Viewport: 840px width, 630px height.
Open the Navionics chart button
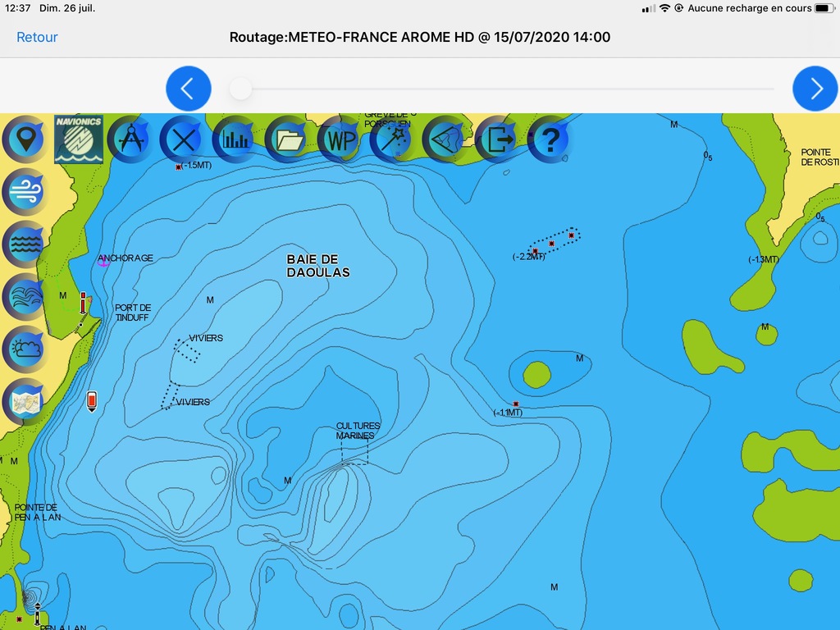[78, 139]
